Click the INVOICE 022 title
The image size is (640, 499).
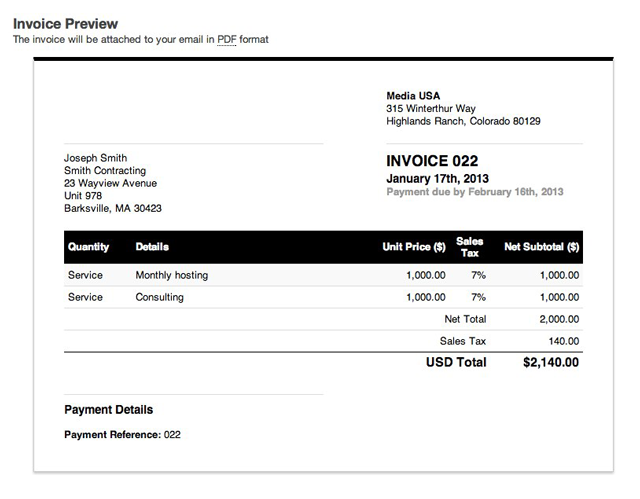pos(432,161)
